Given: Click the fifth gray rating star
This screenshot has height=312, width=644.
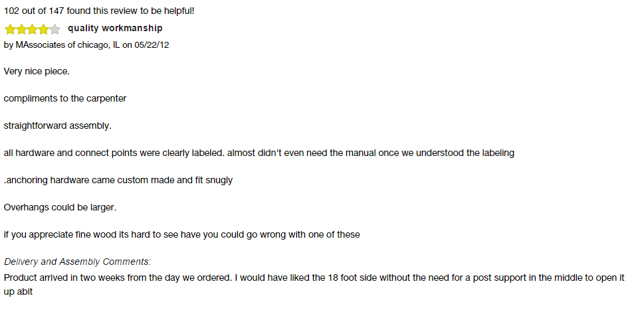Looking at the screenshot, I should [54, 29].
